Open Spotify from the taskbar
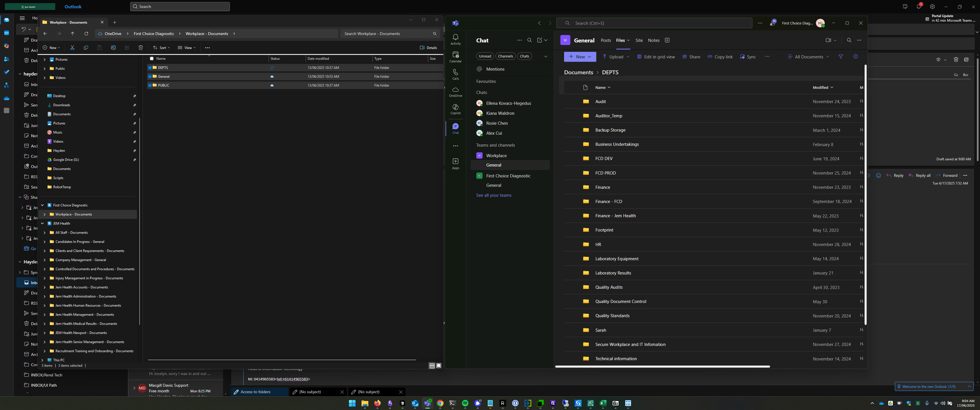Viewport: 980px width, 410px height. 465,403
